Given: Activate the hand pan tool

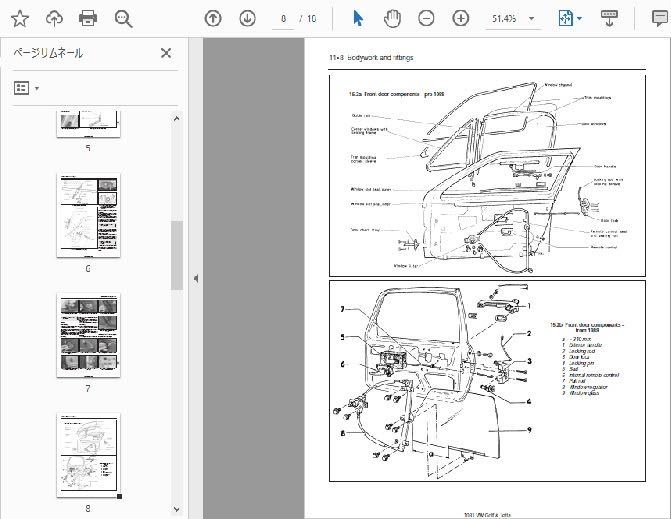Looking at the screenshot, I should pyautogui.click(x=392, y=18).
